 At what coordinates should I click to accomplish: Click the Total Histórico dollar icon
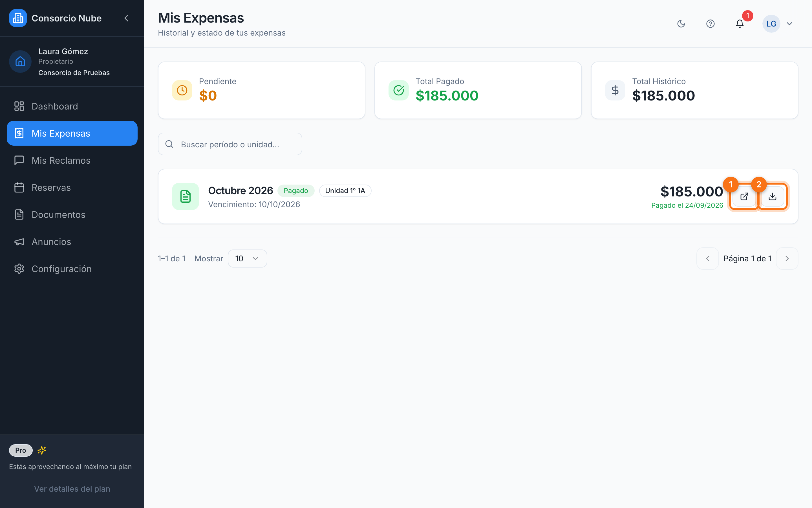615,90
